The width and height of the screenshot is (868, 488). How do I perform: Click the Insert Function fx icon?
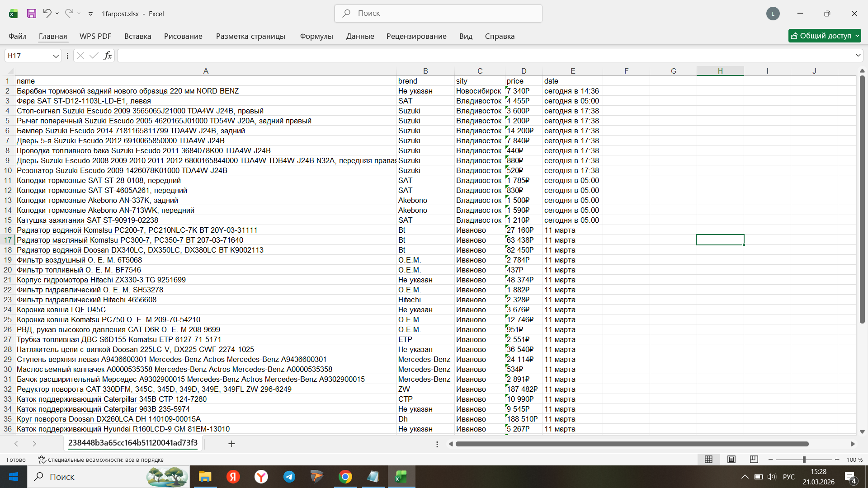pos(108,56)
